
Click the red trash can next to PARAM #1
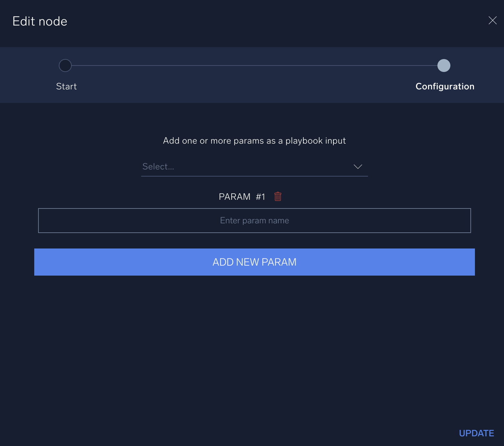[278, 197]
